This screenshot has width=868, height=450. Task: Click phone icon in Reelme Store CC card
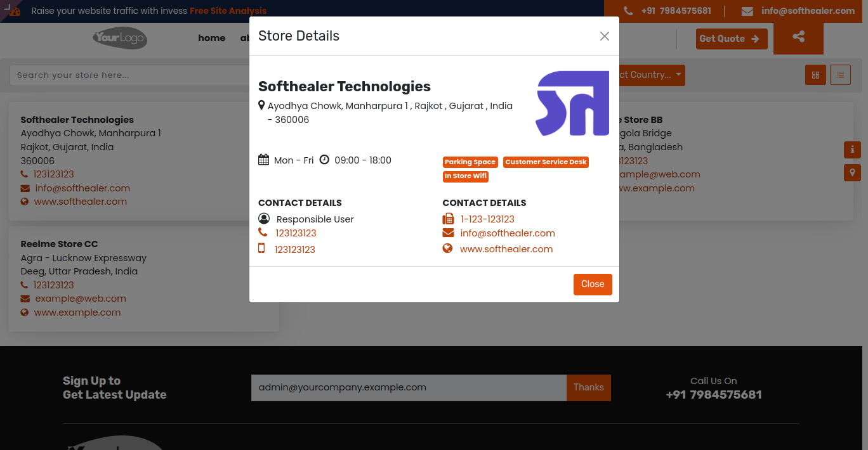24,285
